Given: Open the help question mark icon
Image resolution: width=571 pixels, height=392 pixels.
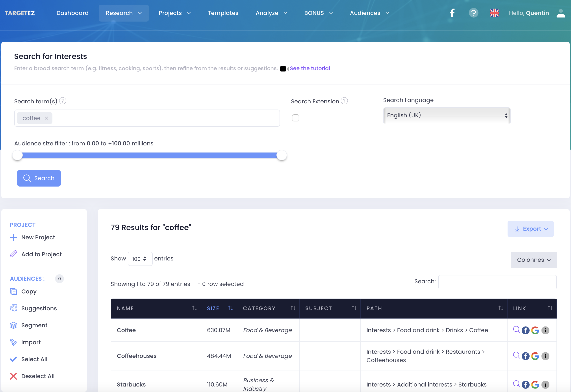Looking at the screenshot, I should pos(473,13).
